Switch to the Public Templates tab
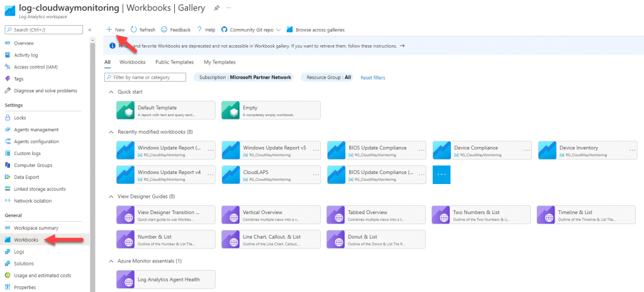 (x=175, y=62)
